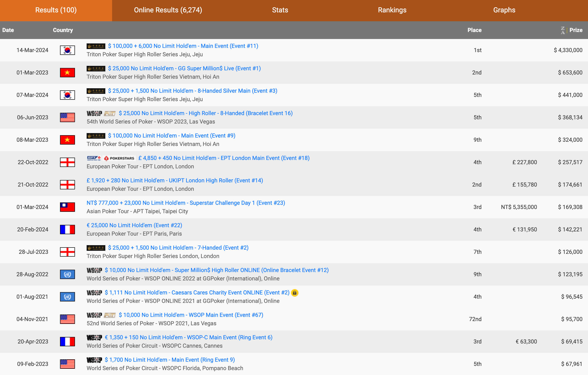Click the Date column header

point(8,30)
